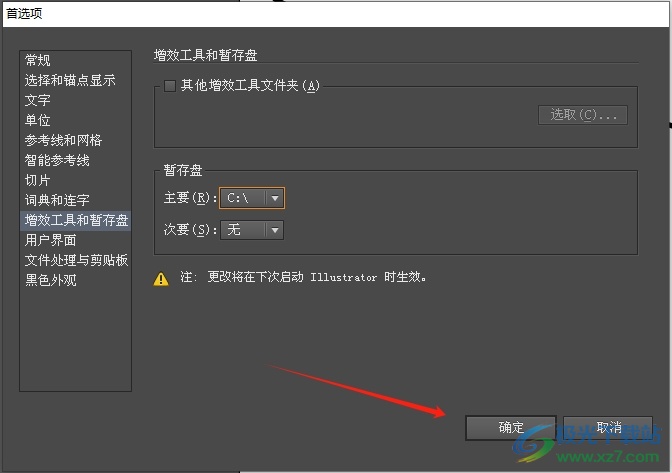Select 文件处理与剪贴板 category
The width and height of the screenshot is (672, 473).
tap(76, 260)
